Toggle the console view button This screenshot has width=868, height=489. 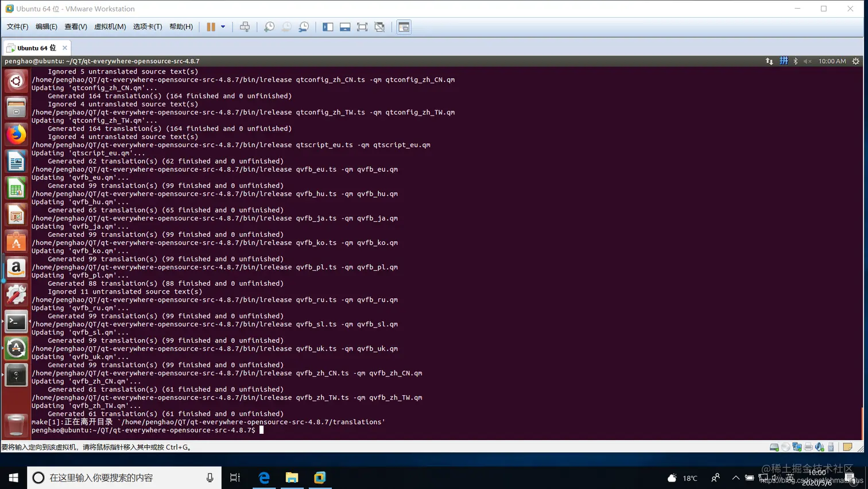[404, 26]
